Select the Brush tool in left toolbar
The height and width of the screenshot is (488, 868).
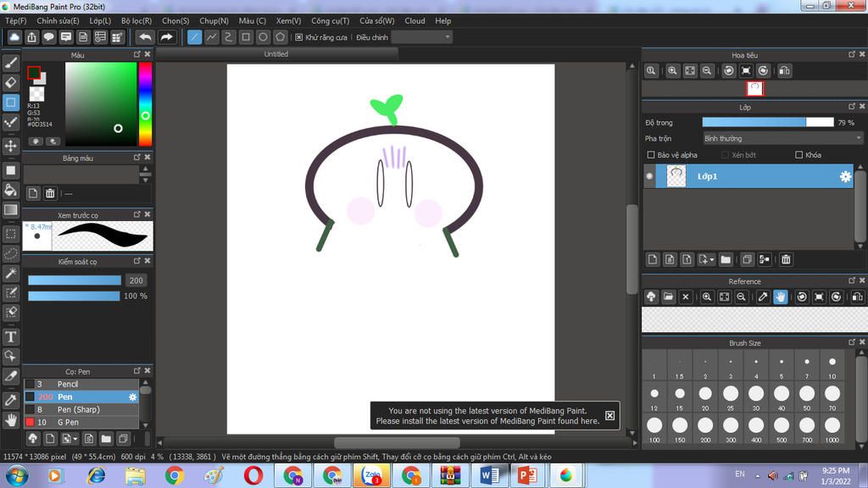[x=10, y=63]
